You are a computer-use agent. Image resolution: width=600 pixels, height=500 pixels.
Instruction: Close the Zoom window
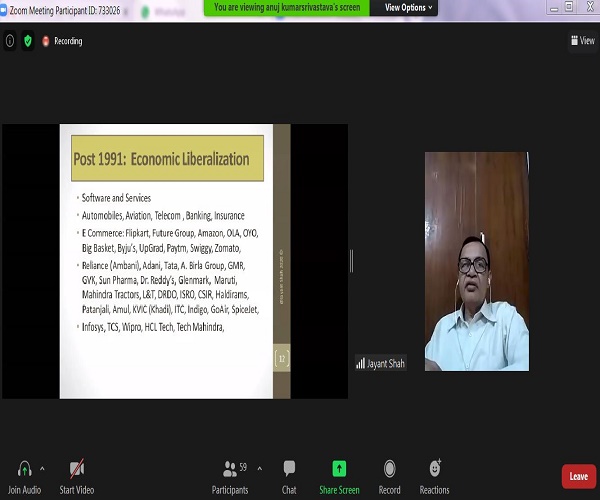(590, 7)
